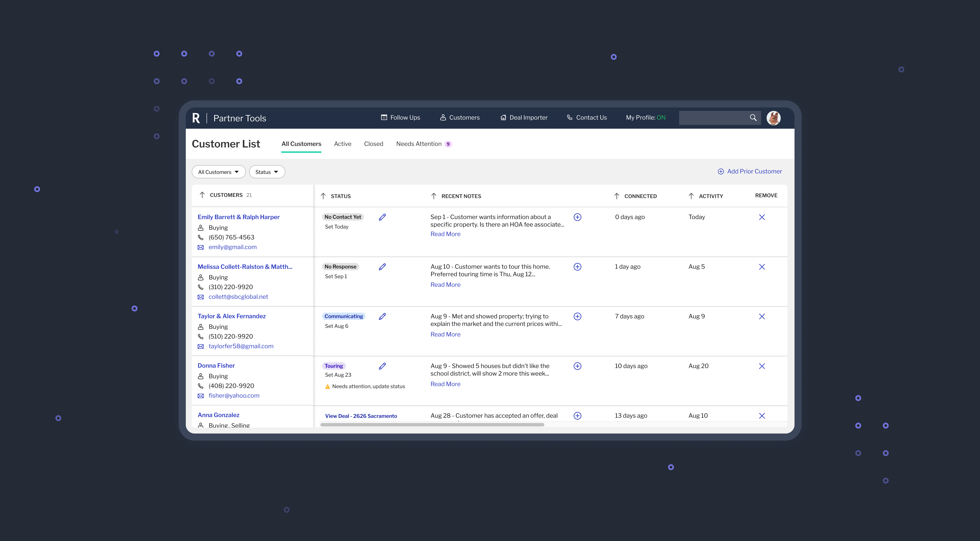Click the No Response status badge
The height and width of the screenshot is (541, 980).
pos(341,267)
